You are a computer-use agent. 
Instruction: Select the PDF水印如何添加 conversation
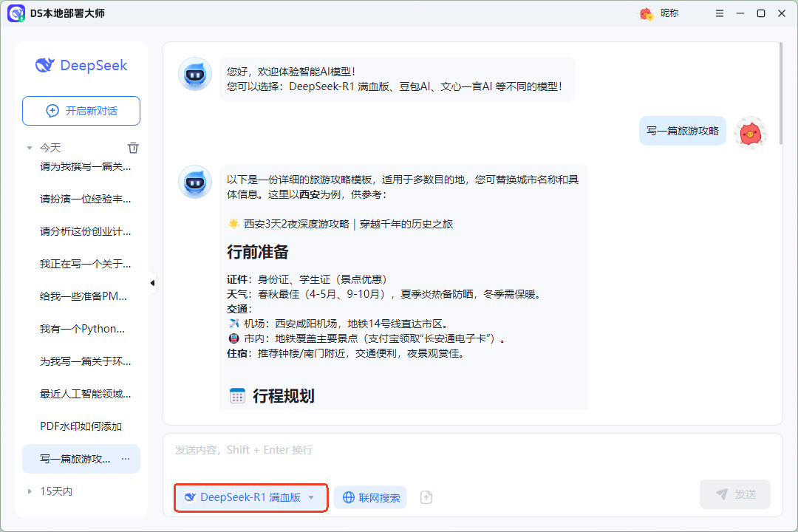point(81,426)
